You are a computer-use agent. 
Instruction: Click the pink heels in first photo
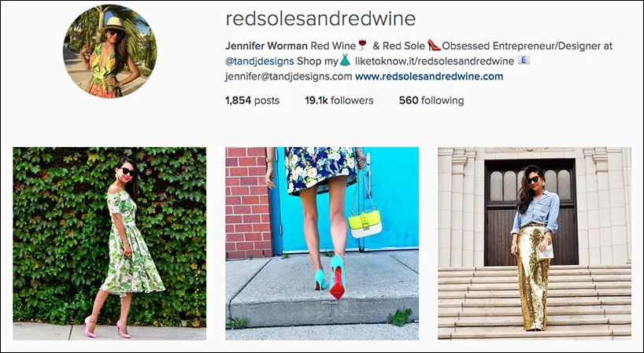(x=107, y=329)
